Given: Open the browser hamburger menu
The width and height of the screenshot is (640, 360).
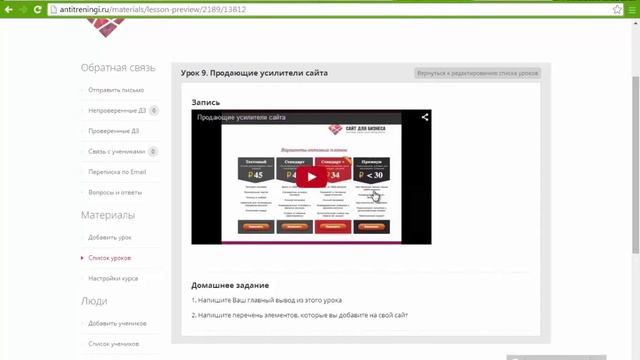Looking at the screenshot, I should (632, 9).
